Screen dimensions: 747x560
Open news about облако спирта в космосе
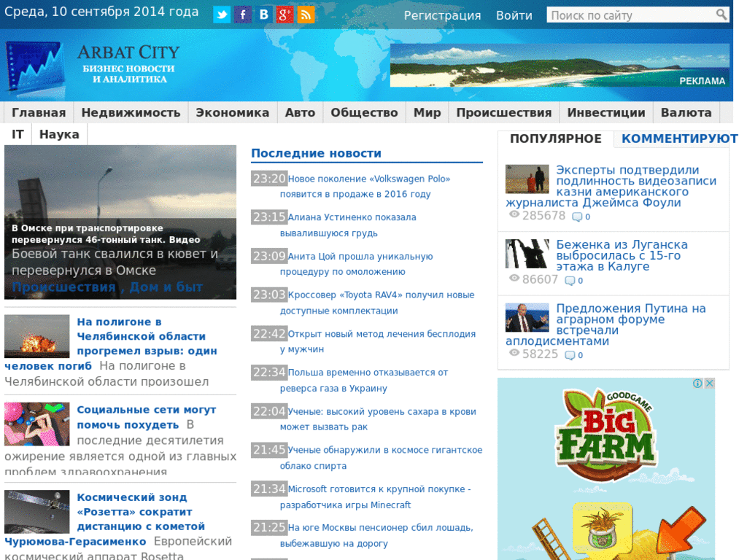coord(381,458)
